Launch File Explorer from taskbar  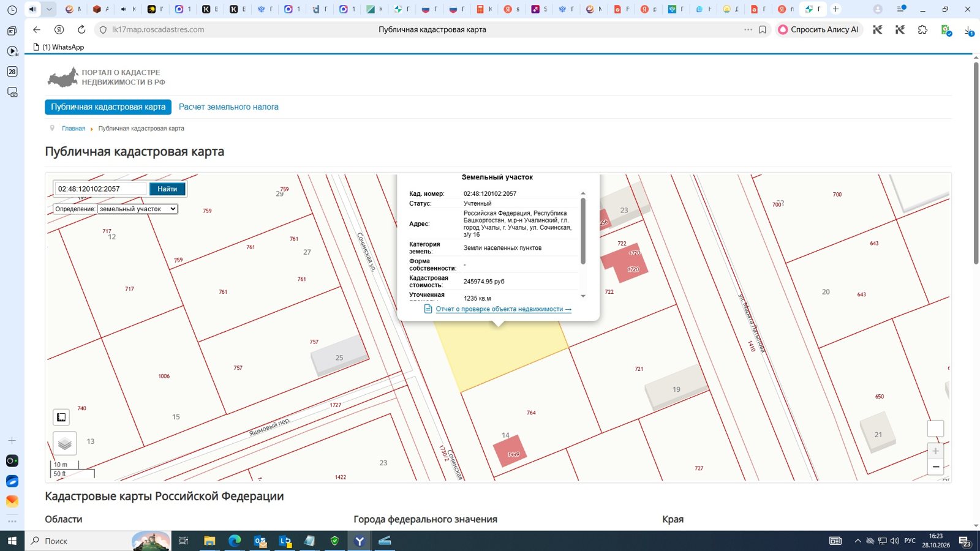pyautogui.click(x=209, y=541)
